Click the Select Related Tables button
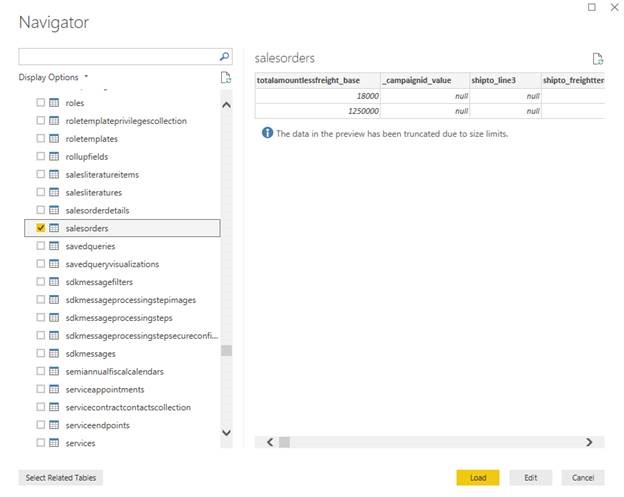Screen dimensions: 624x497 (x=61, y=478)
